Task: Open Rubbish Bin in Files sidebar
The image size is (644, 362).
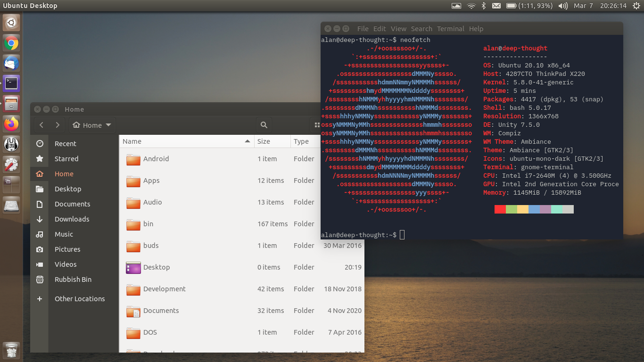Action: click(74, 280)
